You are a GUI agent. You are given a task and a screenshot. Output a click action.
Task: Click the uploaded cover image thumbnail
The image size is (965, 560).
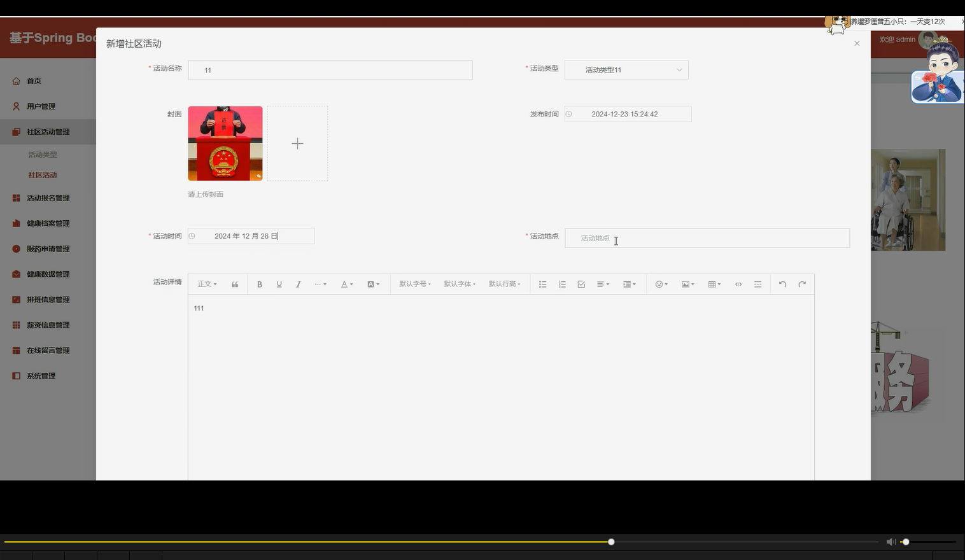(x=225, y=143)
